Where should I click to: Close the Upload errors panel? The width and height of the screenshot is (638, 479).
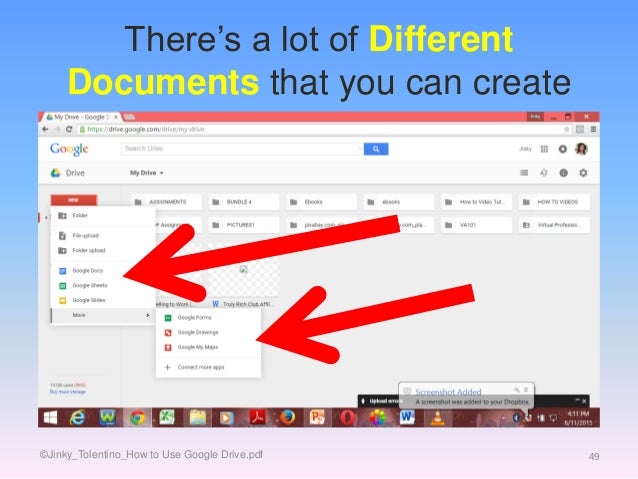point(584,401)
